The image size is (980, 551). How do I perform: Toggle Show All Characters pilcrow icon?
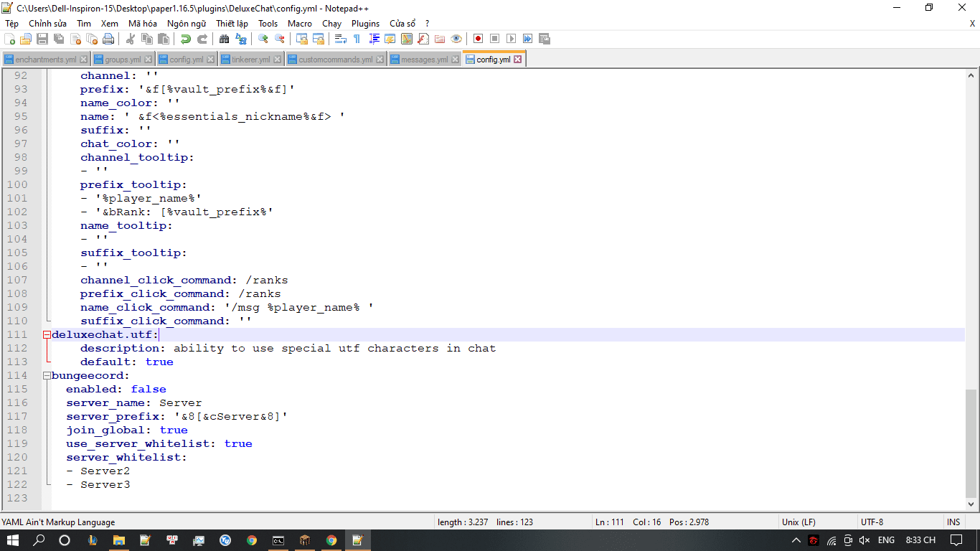tap(357, 39)
